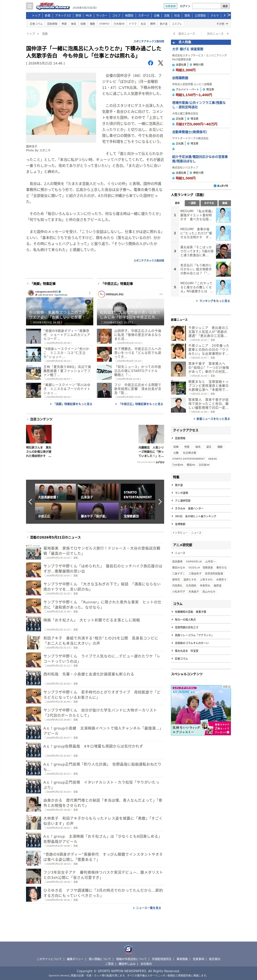257x980 pixels.
Task: Click the carousel right arrow
Action: pos(160,502)
